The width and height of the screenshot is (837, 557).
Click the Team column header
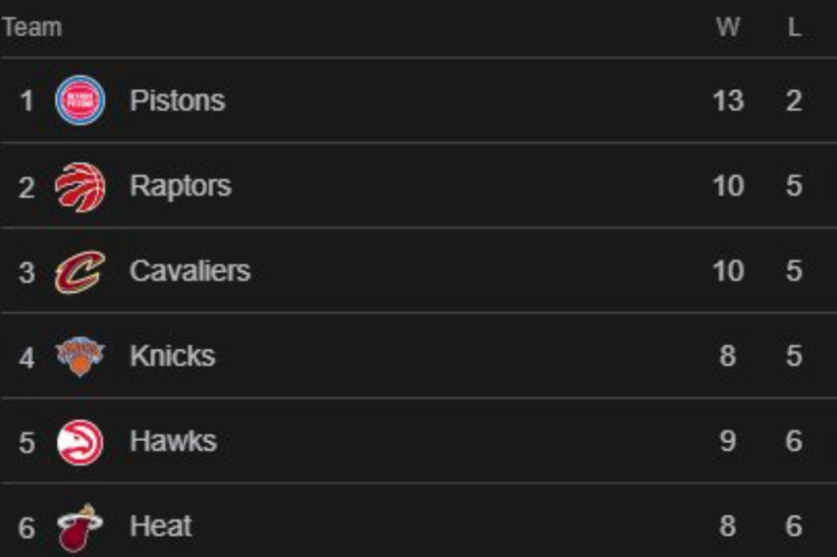pos(32,28)
